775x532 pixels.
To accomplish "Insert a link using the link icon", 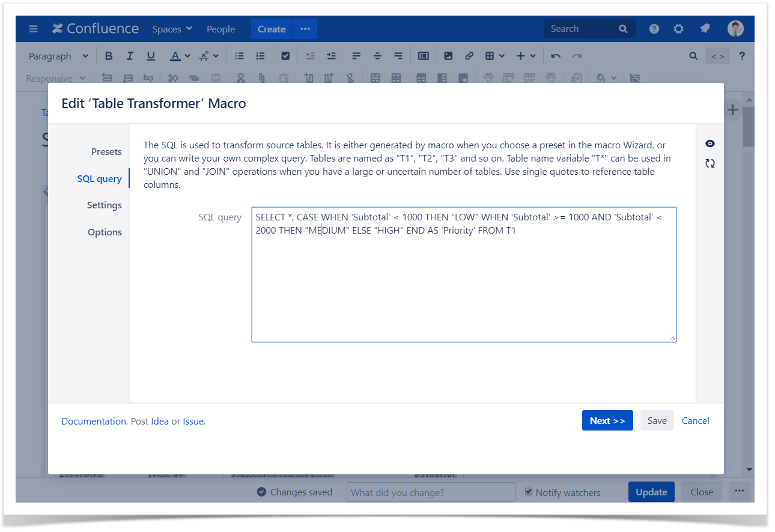I will click(469, 56).
